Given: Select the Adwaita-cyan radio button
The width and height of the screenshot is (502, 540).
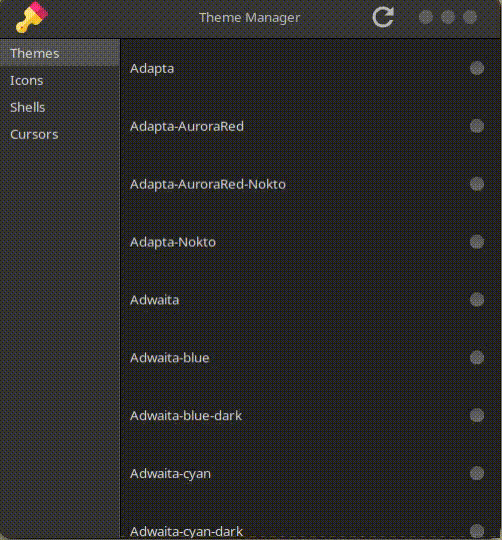Looking at the screenshot, I should tap(477, 473).
